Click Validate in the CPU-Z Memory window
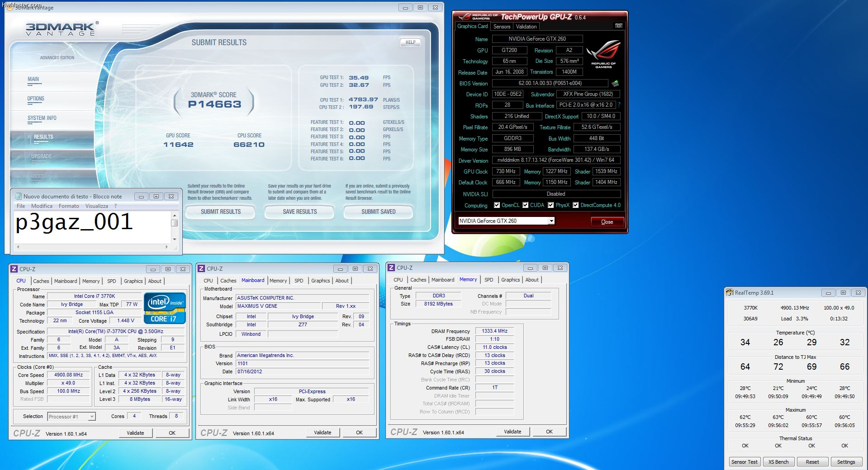This screenshot has height=470, width=868. [512, 432]
